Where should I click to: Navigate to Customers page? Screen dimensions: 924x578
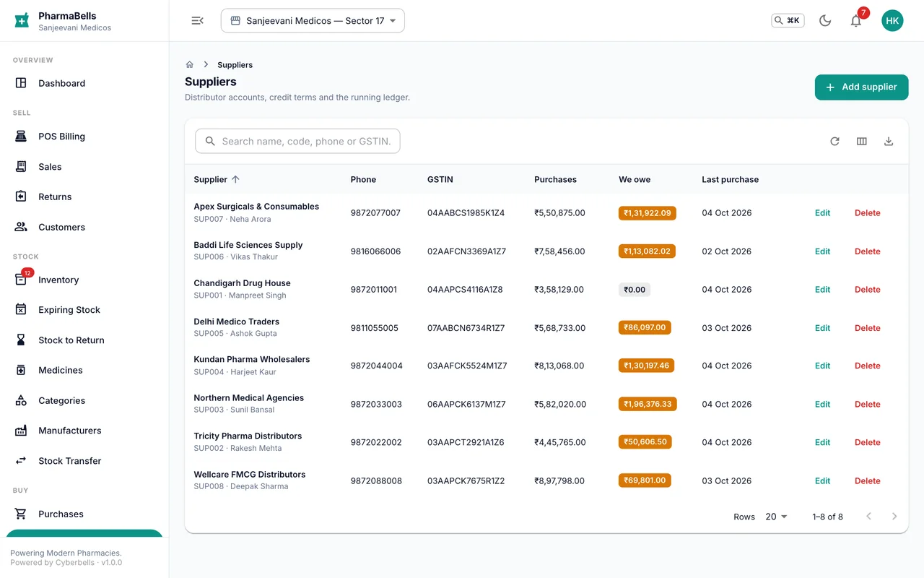tap(84, 227)
